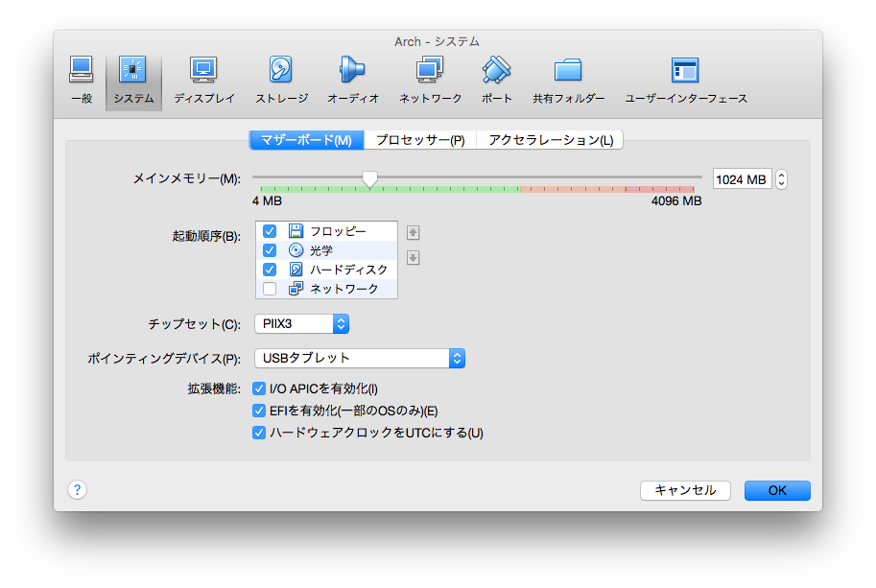
Task: Switch to the プロセッサー tab
Action: [x=423, y=139]
